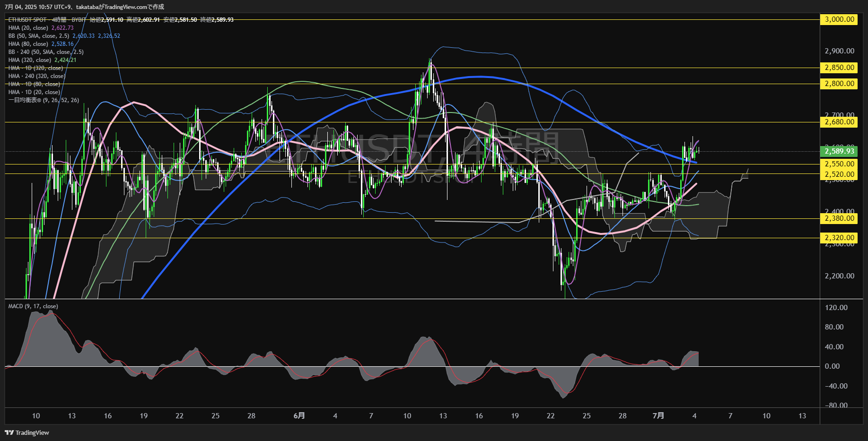The width and height of the screenshot is (868, 441).
Task: Click the MACD (9, 17, close) pane legend
Action: (x=33, y=306)
